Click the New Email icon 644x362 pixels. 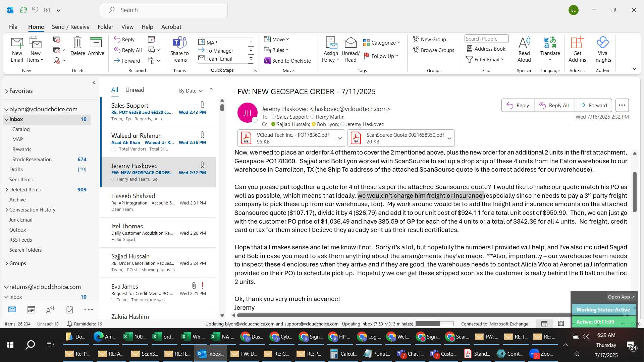[17, 50]
